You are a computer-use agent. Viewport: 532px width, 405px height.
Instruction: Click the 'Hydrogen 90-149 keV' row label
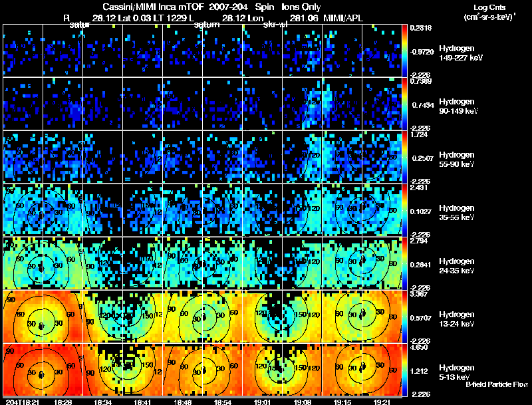pos(458,106)
